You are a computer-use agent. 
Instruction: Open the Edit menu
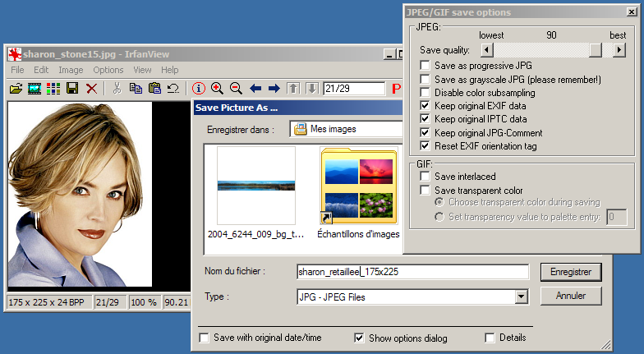[x=41, y=70]
